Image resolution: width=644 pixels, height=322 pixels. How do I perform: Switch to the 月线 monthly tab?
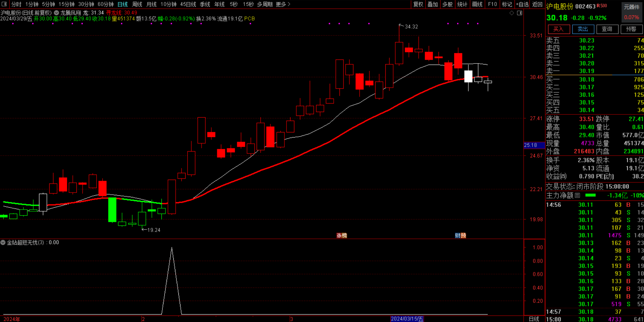coord(151,4)
